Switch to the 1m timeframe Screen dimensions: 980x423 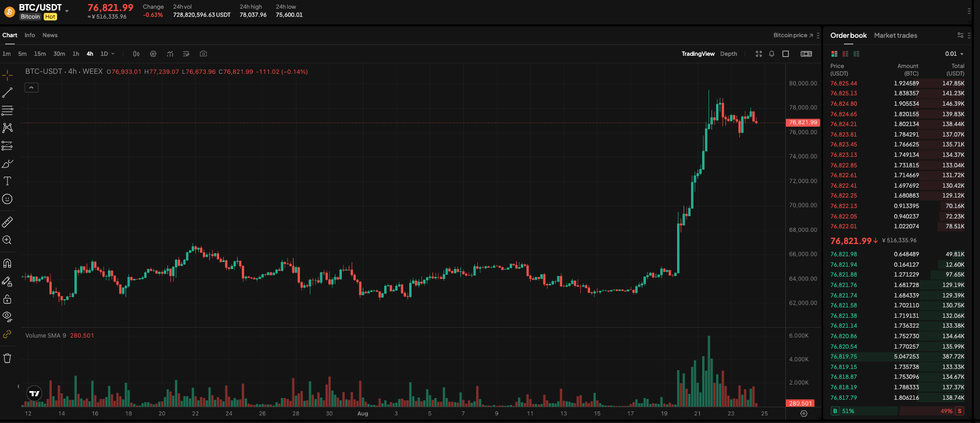coord(6,53)
